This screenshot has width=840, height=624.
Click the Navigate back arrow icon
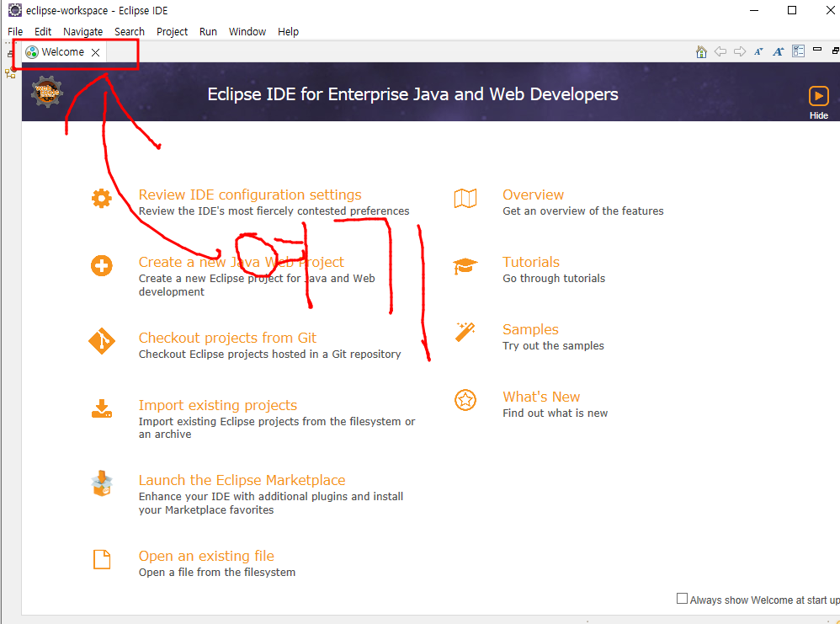click(720, 52)
